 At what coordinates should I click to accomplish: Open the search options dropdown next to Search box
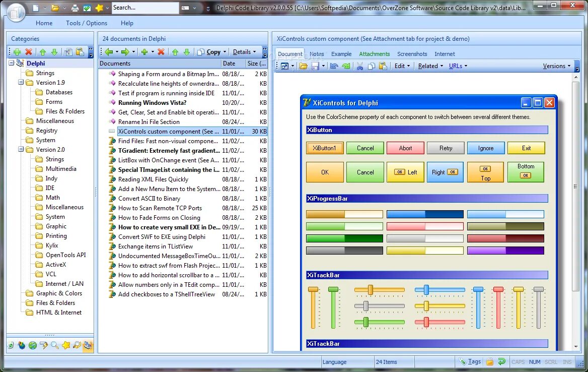point(194,8)
